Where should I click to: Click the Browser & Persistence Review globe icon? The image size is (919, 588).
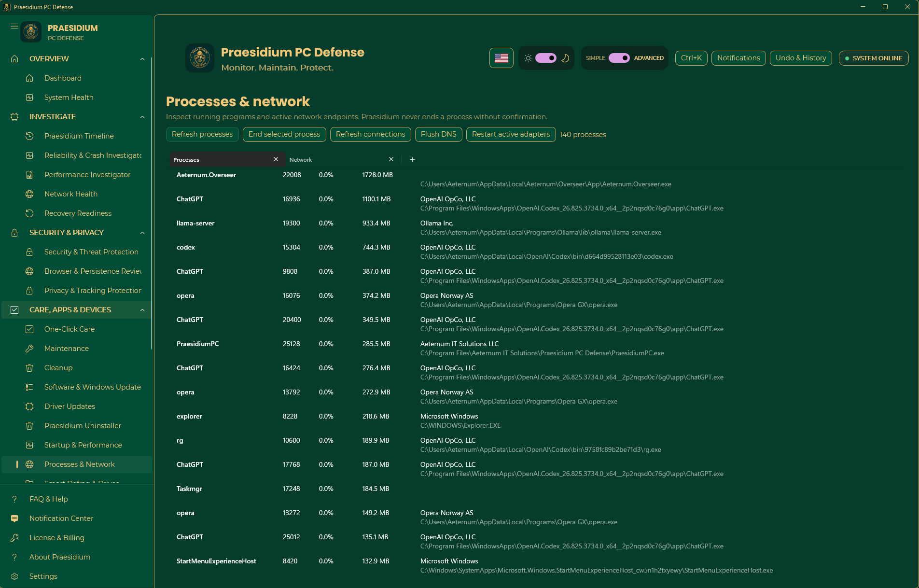click(x=29, y=271)
